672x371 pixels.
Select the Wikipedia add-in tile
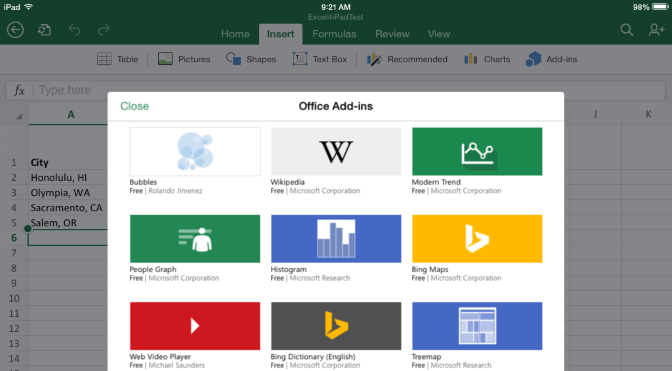pyautogui.click(x=336, y=151)
